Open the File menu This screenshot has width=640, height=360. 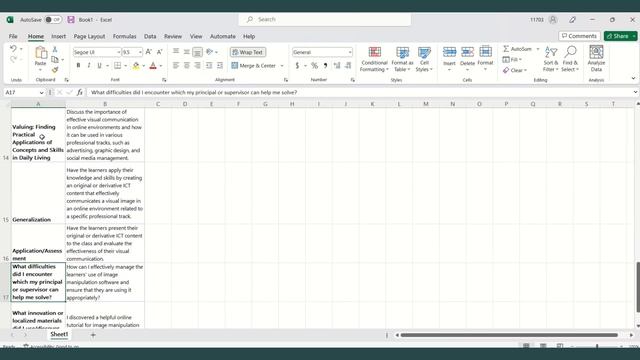tap(13, 36)
